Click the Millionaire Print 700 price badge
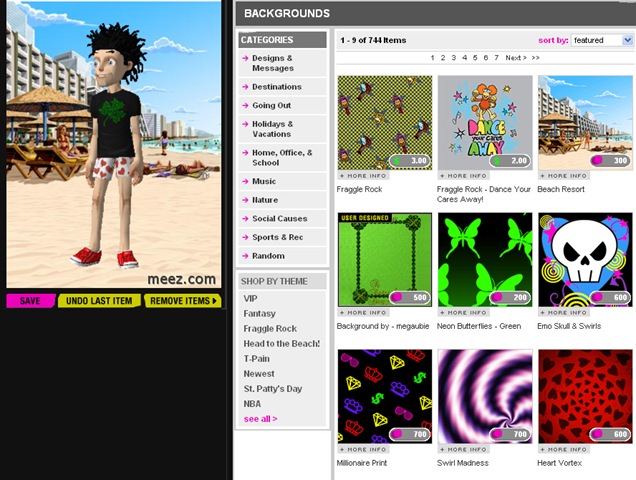Image resolution: width=636 pixels, height=480 pixels. (410, 434)
